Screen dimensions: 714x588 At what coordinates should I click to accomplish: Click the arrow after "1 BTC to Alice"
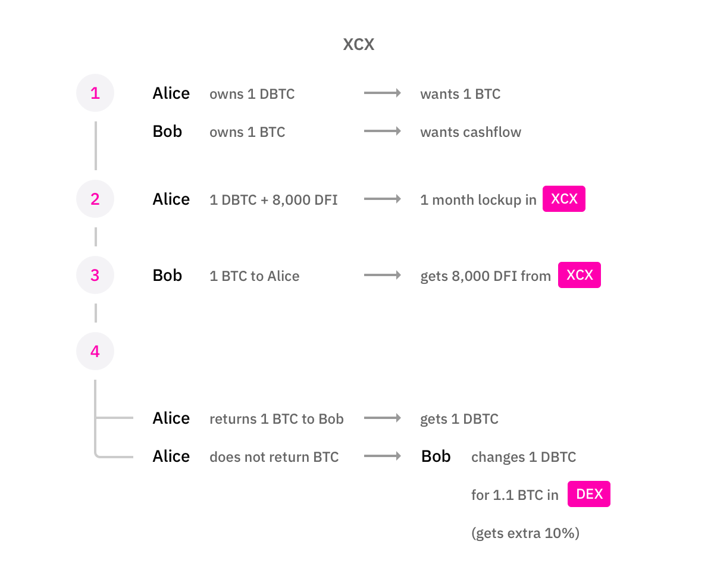coord(383,276)
